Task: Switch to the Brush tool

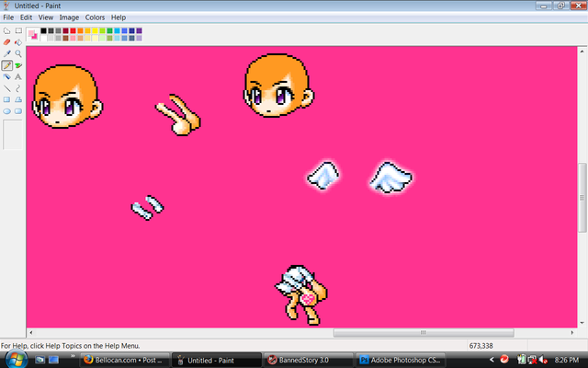Action: coord(18,65)
